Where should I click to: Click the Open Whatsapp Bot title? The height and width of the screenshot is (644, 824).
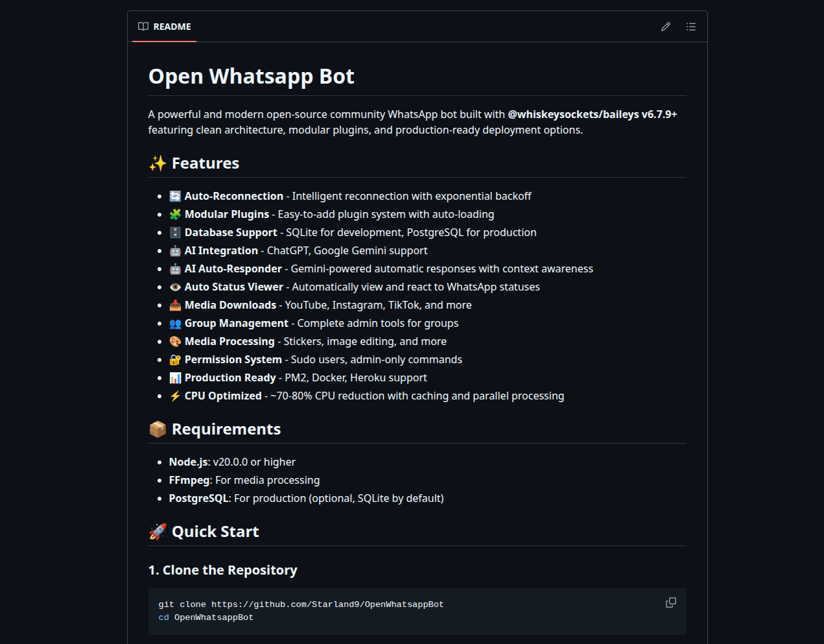251,76
